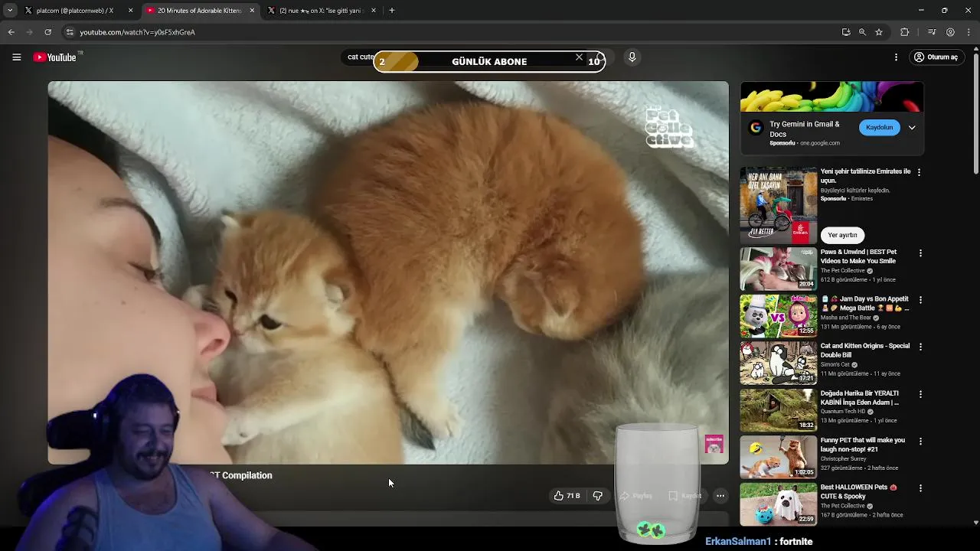Viewport: 980px width, 551px height.
Task: Open more actions menu under the video
Action: click(x=720, y=496)
